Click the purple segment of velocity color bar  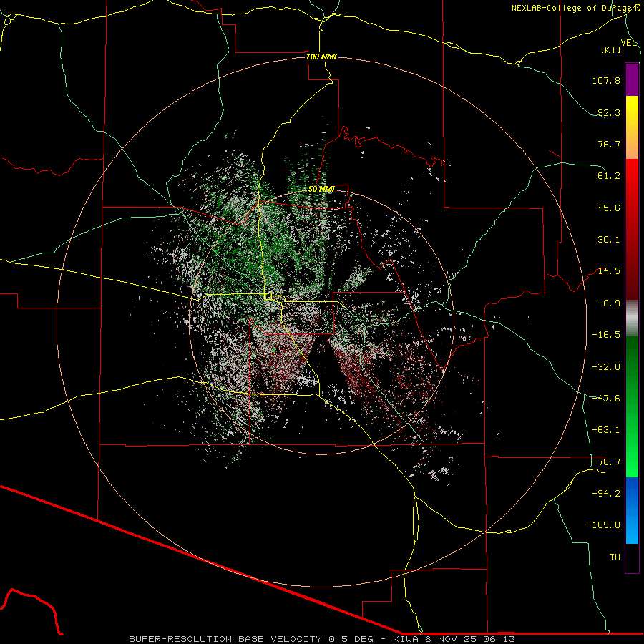pos(632,79)
